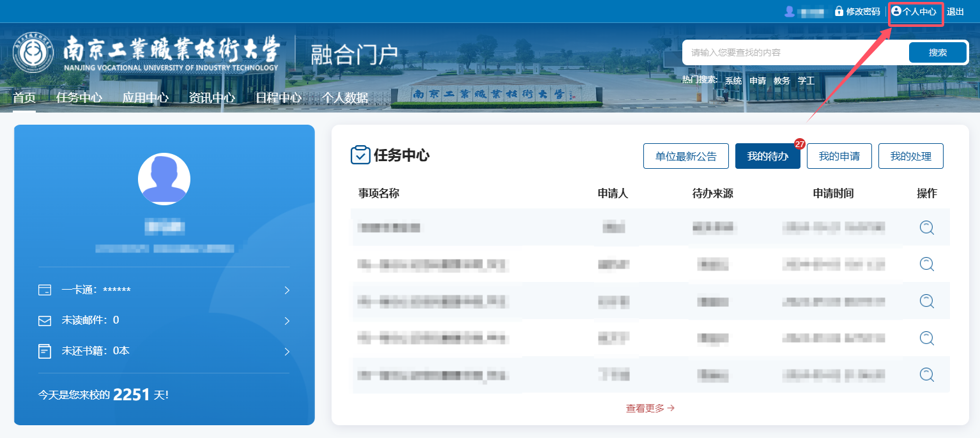The width and height of the screenshot is (980, 438).
Task: Click the person icon beside 个人中心
Action: (896, 11)
